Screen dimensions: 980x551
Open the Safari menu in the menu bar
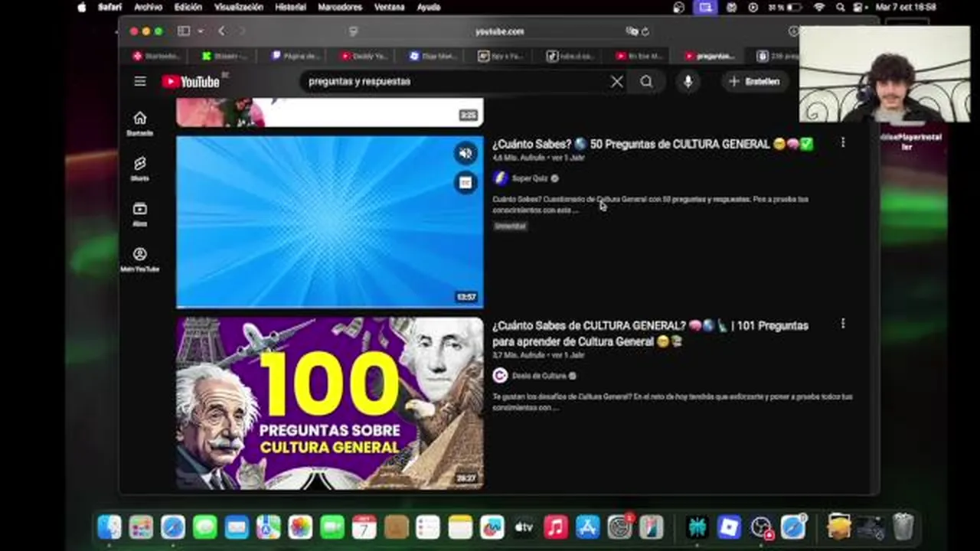(109, 7)
